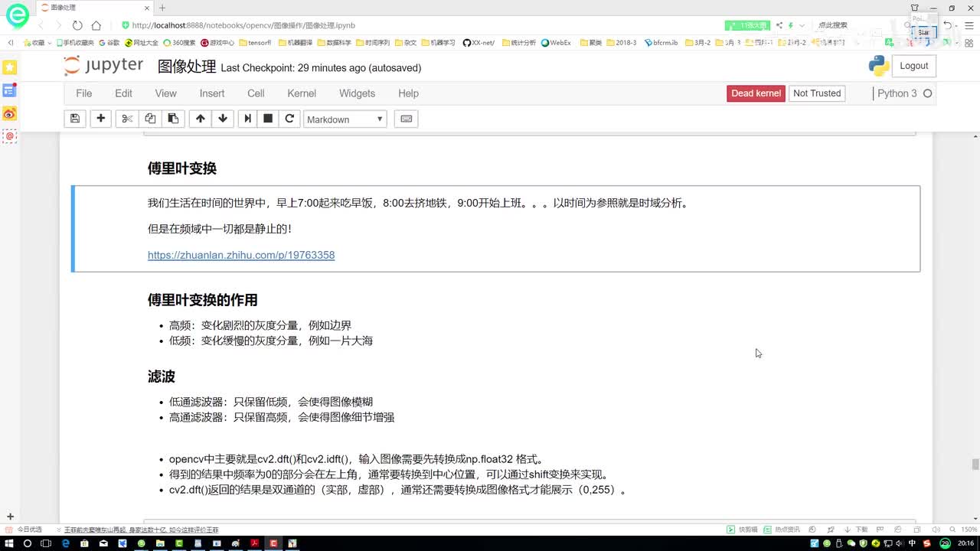Open the 时间序列 bookmark folder
This screenshot has width=980, height=551.
point(373,43)
